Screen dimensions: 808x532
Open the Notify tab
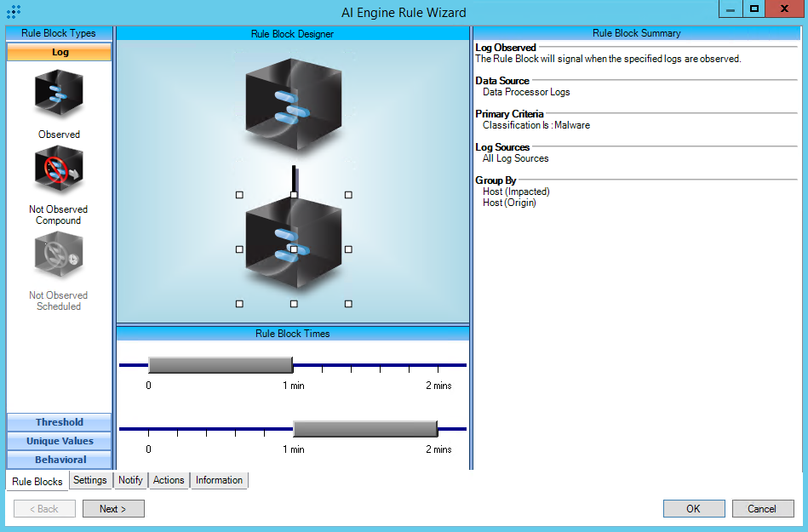pos(130,480)
